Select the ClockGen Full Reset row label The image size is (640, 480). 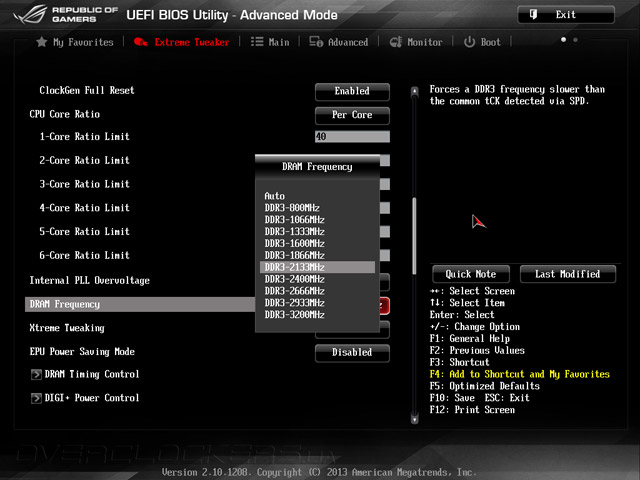click(x=87, y=91)
